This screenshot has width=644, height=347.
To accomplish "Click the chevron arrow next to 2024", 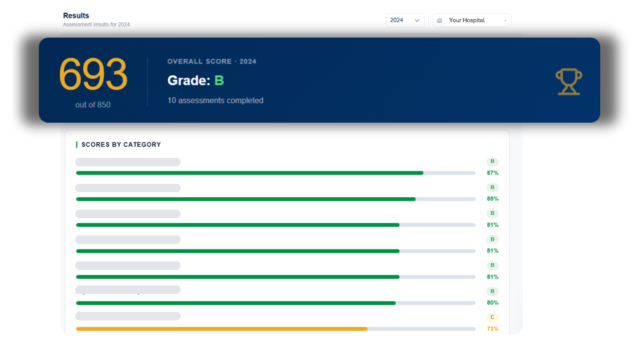I will (x=417, y=20).
